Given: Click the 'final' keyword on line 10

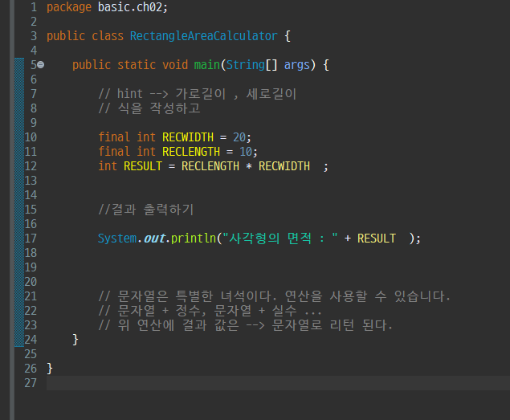Looking at the screenshot, I should point(114,137).
